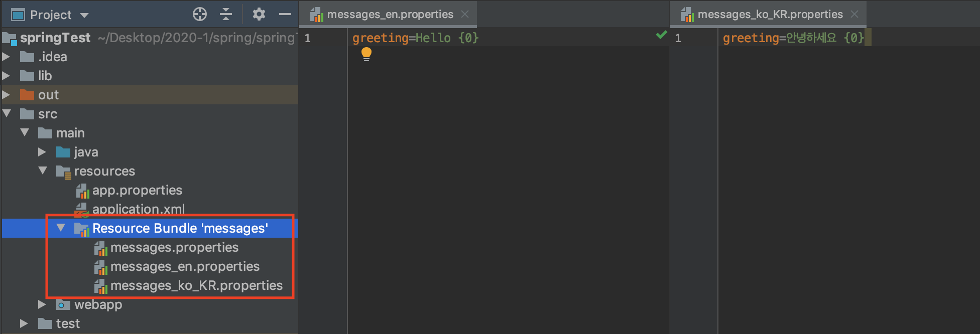Click the green checkmark inspection indicator
The width and height of the screenshot is (980, 334).
662,35
